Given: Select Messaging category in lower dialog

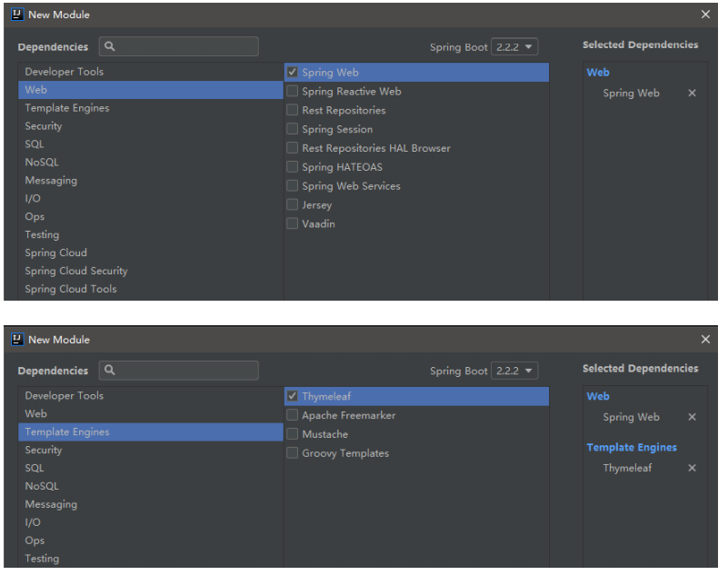Looking at the screenshot, I should tap(151, 504).
